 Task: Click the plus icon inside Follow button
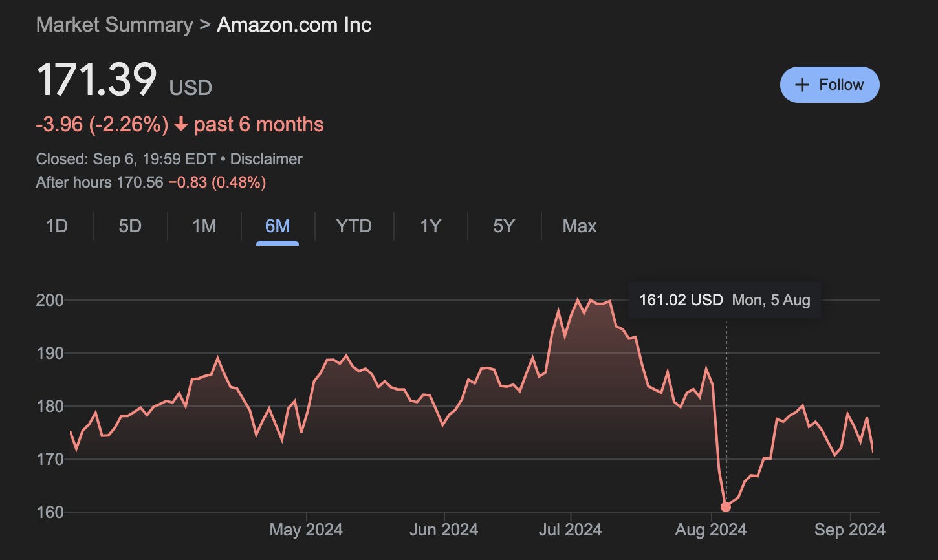pos(802,84)
